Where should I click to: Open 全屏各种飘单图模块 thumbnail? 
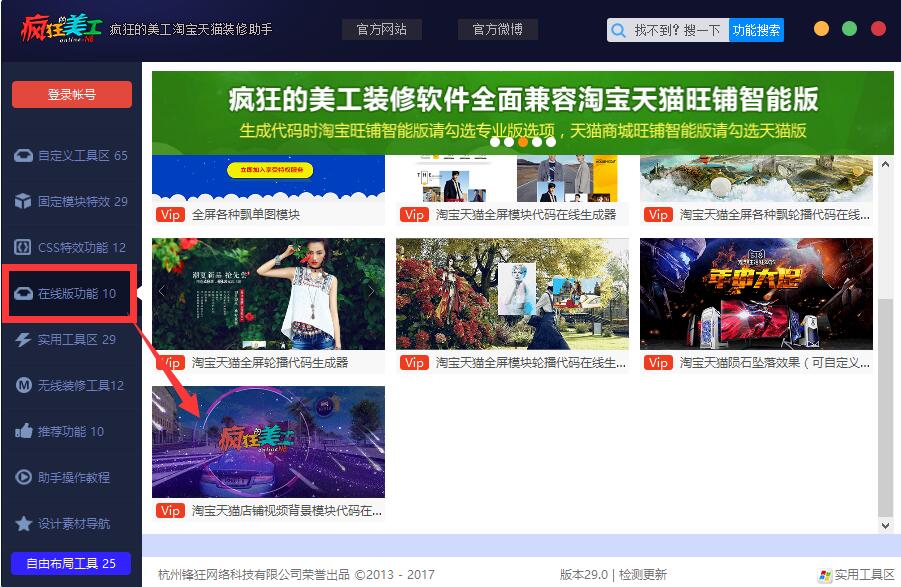268,178
